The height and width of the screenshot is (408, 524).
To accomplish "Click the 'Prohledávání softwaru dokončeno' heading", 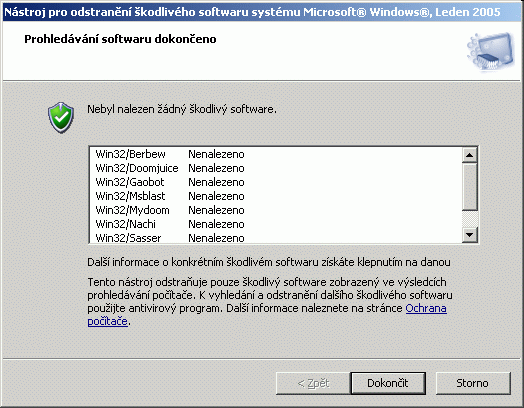I will pyautogui.click(x=120, y=39).
